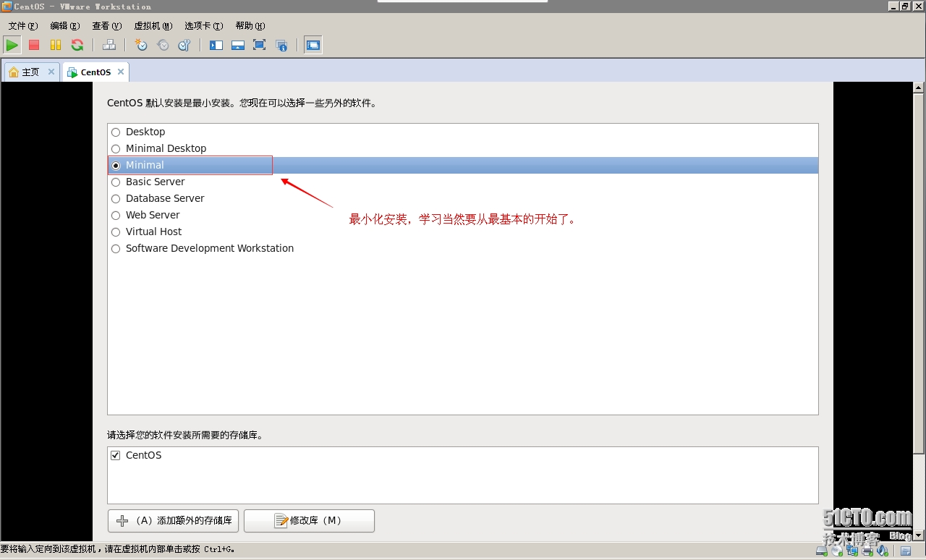The image size is (926, 560).
Task: Select the Minimal Desktop radio button
Action: pyautogui.click(x=116, y=149)
